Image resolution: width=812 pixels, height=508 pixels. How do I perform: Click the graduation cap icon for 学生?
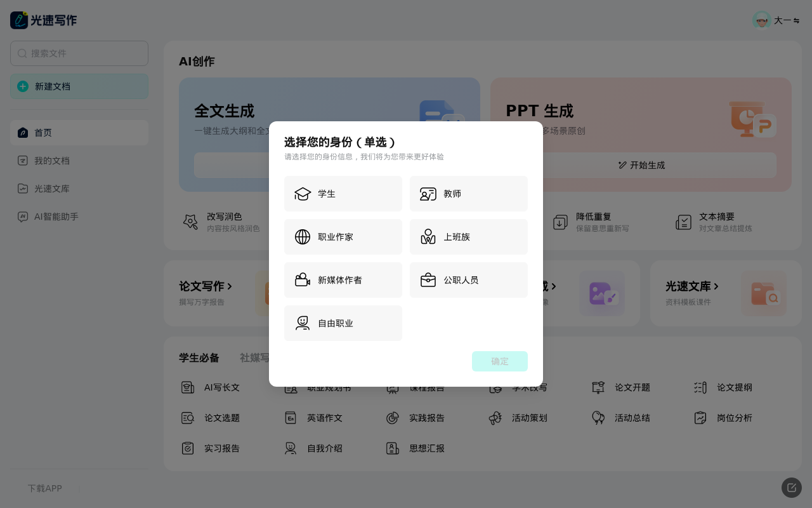(x=303, y=194)
